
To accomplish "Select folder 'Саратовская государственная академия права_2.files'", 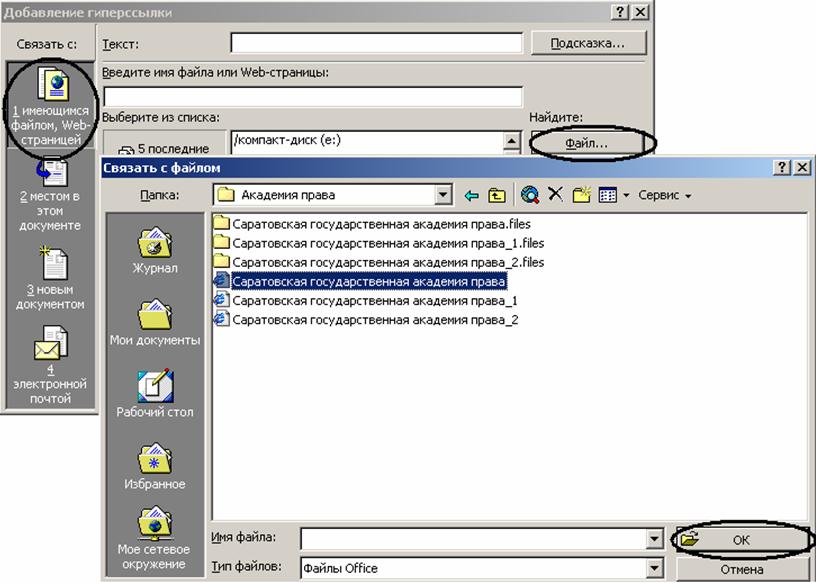I will click(x=379, y=262).
